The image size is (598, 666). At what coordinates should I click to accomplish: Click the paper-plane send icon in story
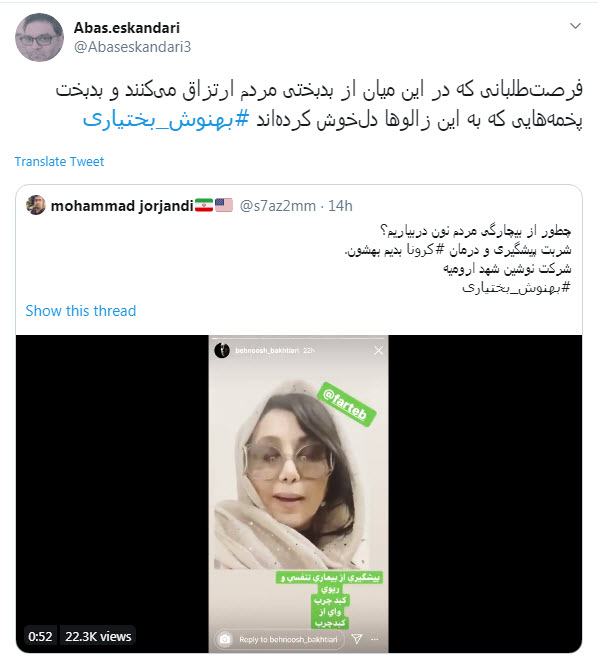357,639
